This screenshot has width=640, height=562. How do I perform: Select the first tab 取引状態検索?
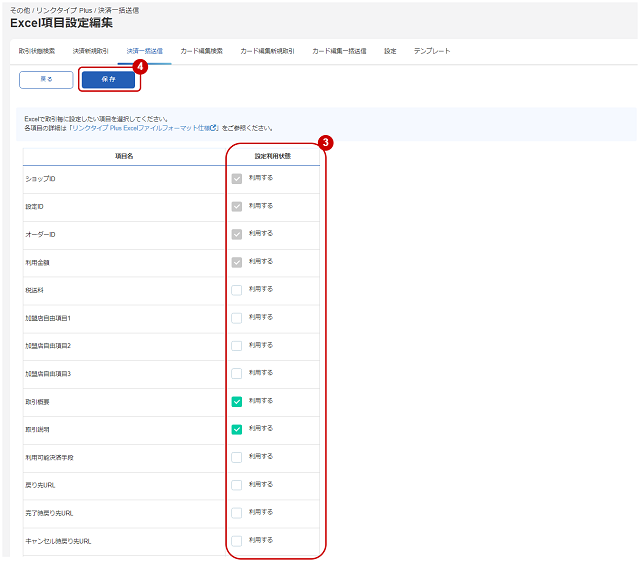tap(37, 51)
